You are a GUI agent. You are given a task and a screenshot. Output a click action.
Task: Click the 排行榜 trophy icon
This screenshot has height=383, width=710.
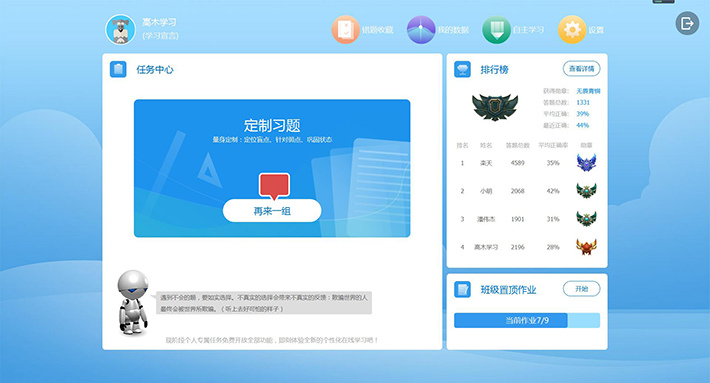(x=462, y=69)
